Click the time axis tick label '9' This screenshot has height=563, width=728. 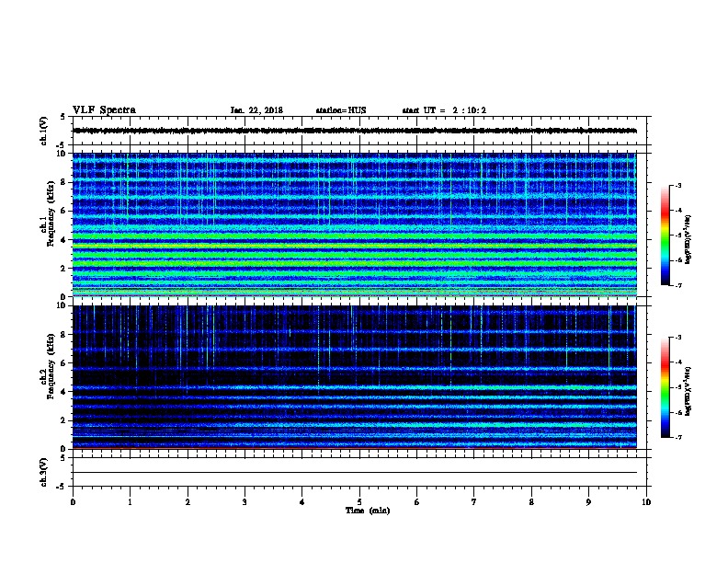tap(588, 502)
